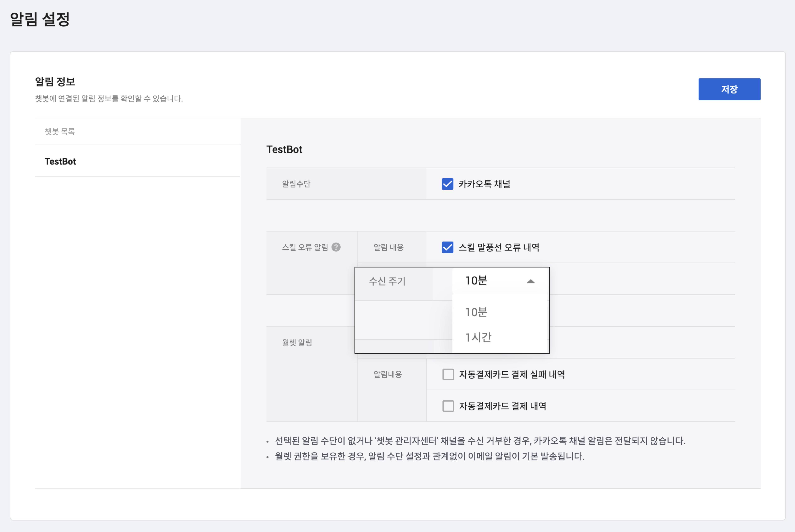Choose the 10분 option in the open list
The image size is (795, 532).
tap(476, 312)
